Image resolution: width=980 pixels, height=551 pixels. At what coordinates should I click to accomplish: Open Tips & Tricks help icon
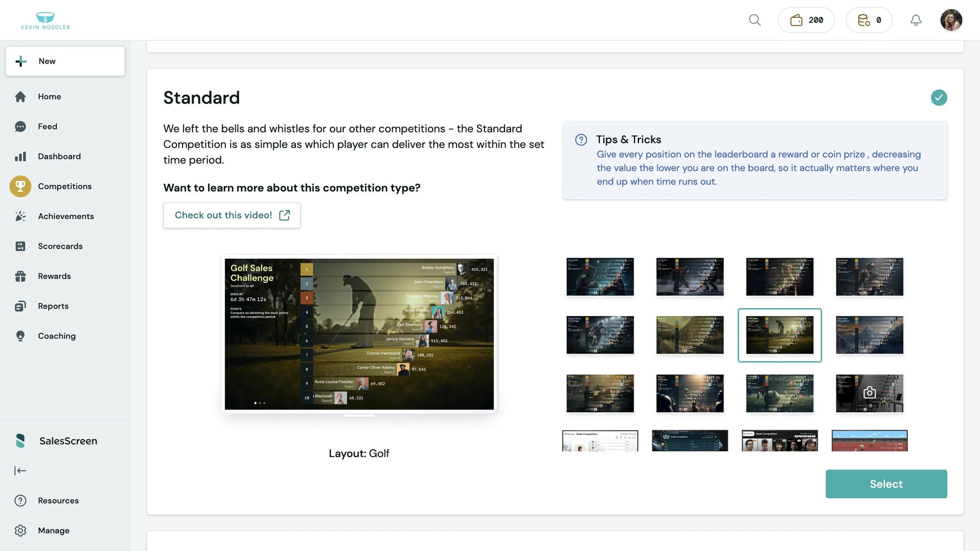pyautogui.click(x=581, y=139)
